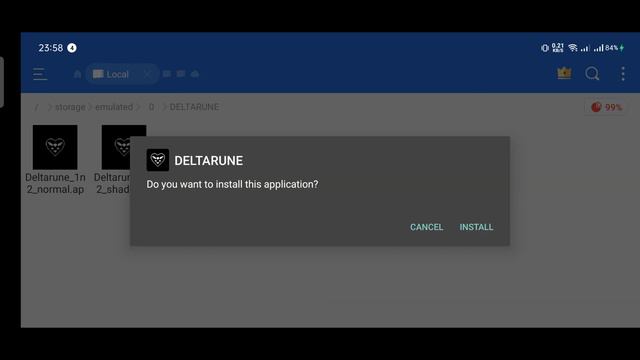Open the hamburger navigation menu
The image size is (640, 360).
[x=40, y=74]
